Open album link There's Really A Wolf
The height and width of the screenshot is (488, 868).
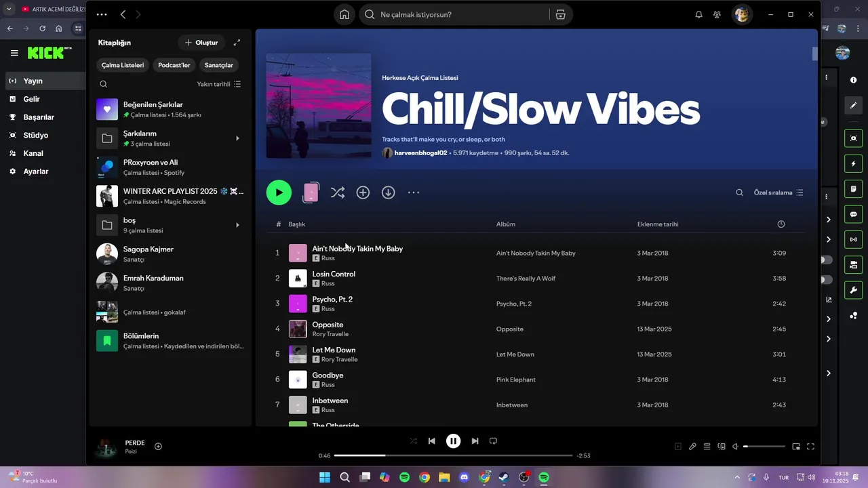[526, 279]
